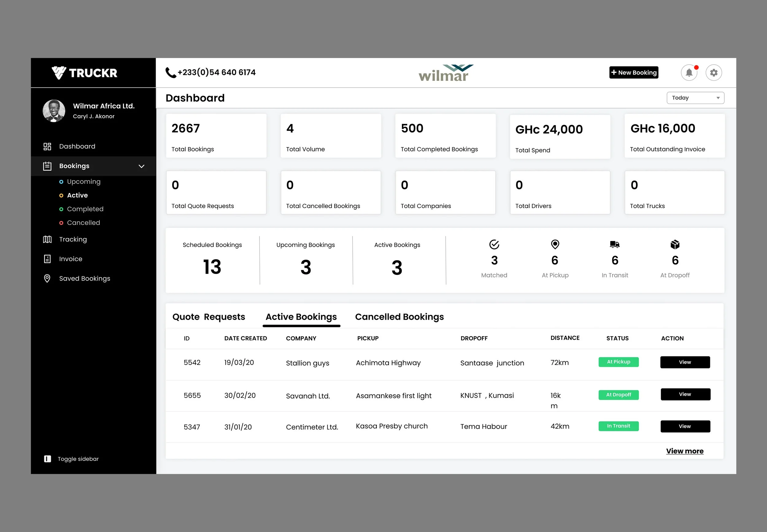This screenshot has width=767, height=532.
Task: Click the In Transit truck icon
Action: pyautogui.click(x=615, y=244)
